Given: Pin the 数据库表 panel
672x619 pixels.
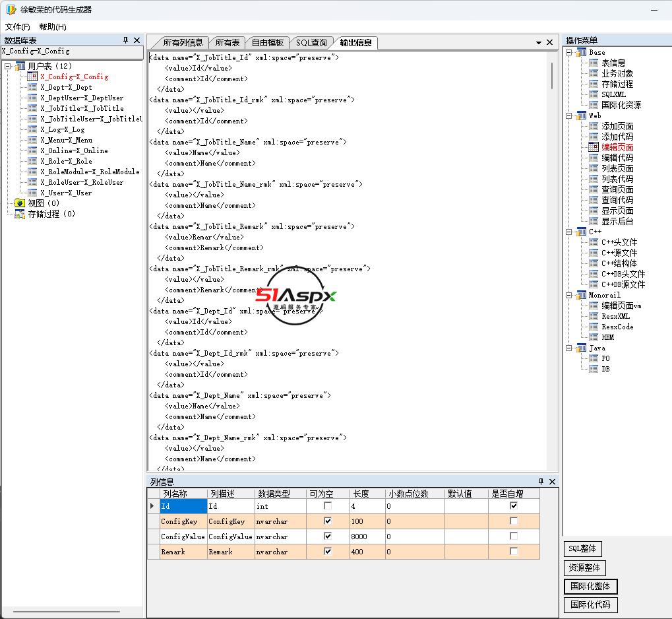Looking at the screenshot, I should (x=125, y=40).
